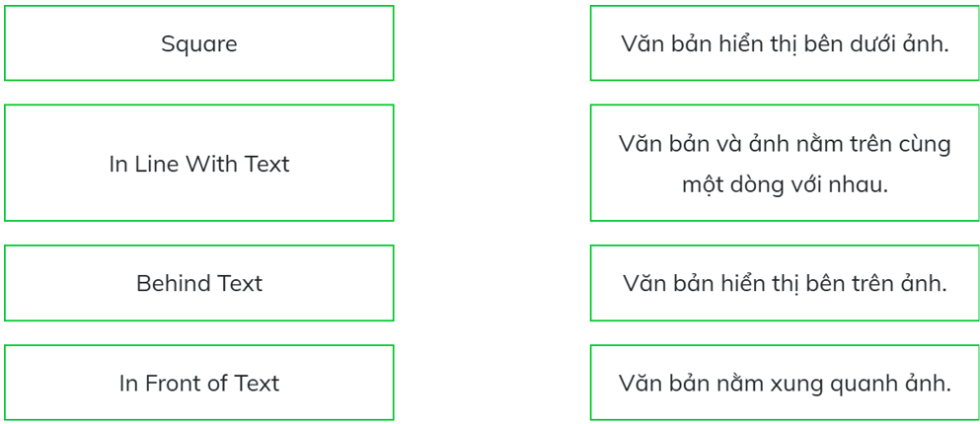
Task: Click the 'In Front of Text' label text
Action: pos(198,383)
